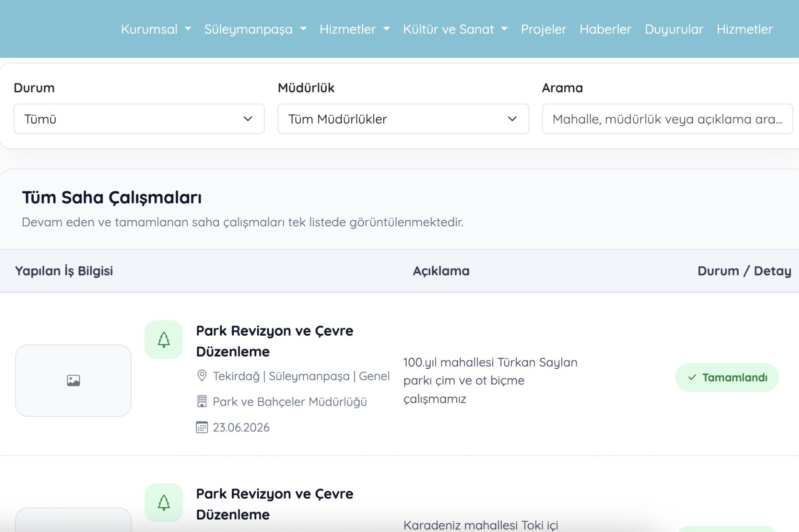Click the first Park Revizyon ve Çevre Düzenleme title

pos(275,341)
